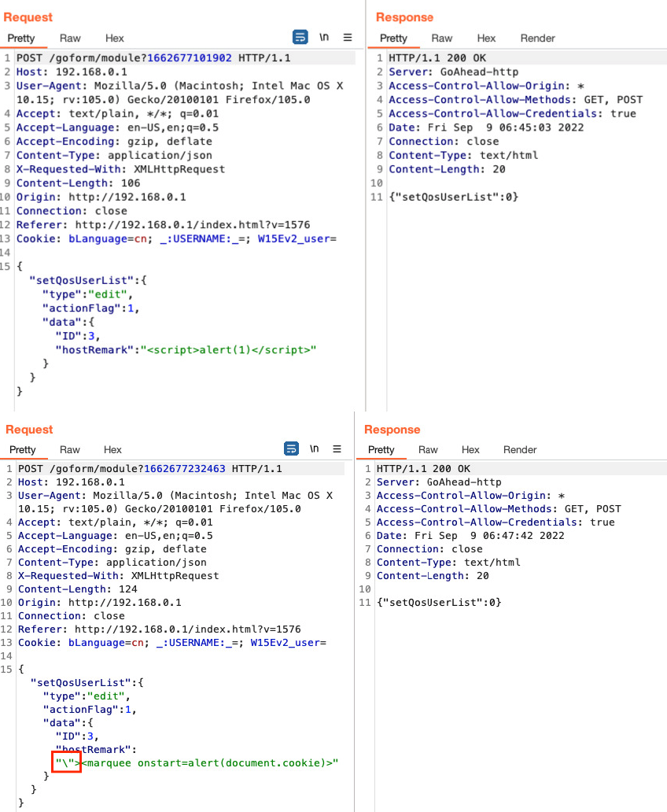Click {"setQosUserList":0} body in top response
Image resolution: width=667 pixels, height=812 pixels.
tap(454, 197)
